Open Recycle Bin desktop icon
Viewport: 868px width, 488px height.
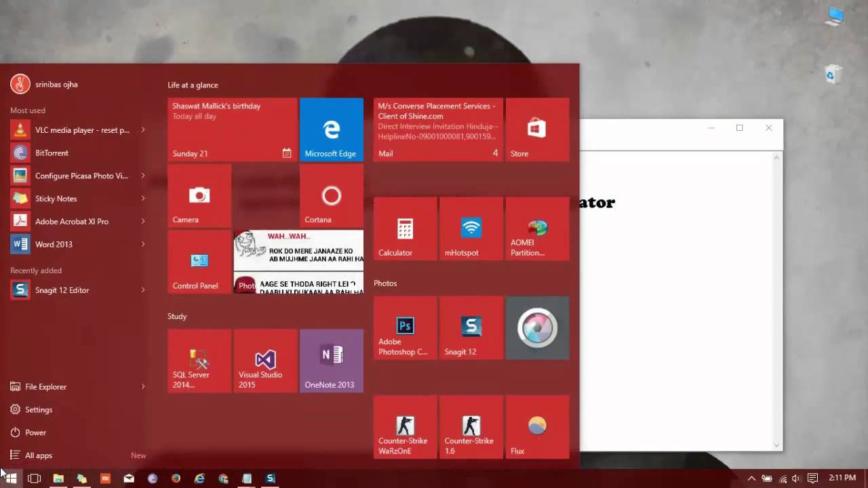[x=833, y=74]
